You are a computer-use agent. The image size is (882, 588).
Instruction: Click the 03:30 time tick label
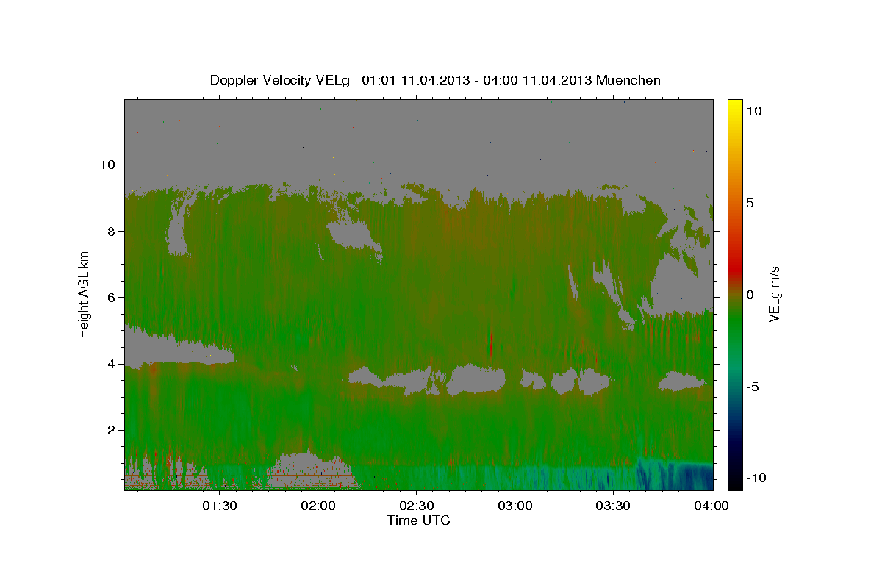pyautogui.click(x=614, y=506)
